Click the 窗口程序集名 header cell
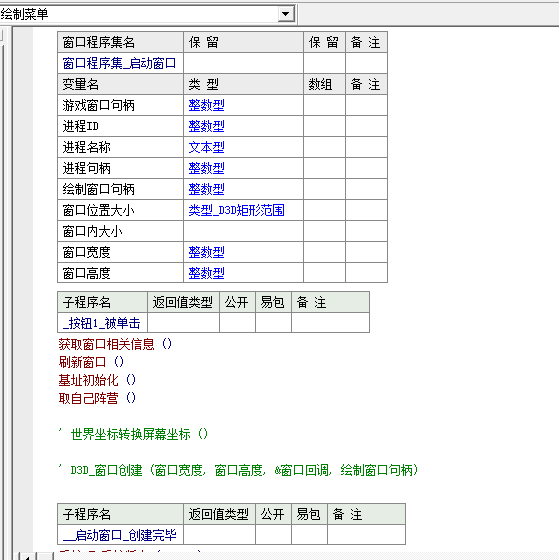This screenshot has height=560, width=559. (120, 42)
